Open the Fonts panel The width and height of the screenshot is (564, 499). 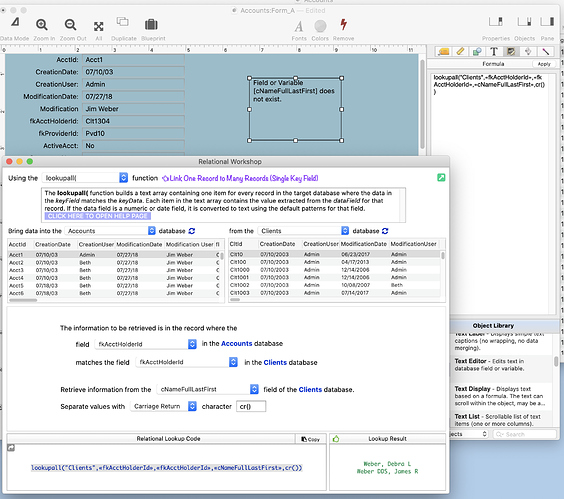tap(299, 26)
